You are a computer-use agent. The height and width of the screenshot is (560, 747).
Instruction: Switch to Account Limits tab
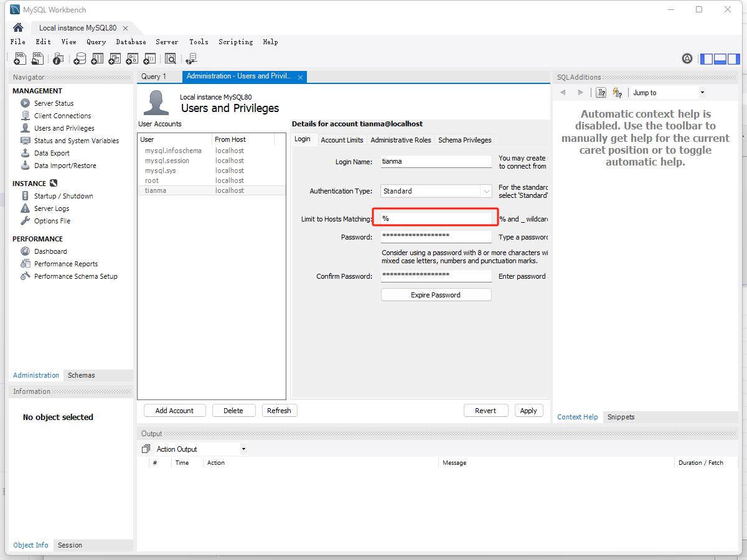[x=342, y=140]
